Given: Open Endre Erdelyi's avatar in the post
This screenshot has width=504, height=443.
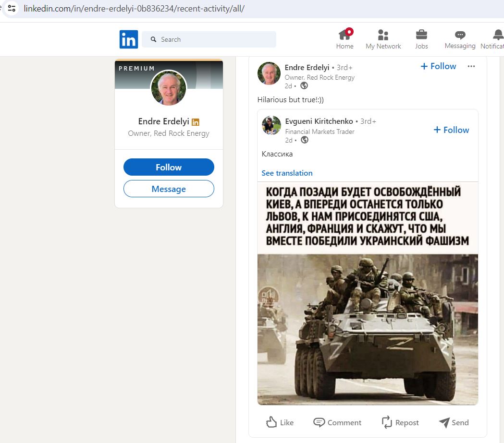Looking at the screenshot, I should click(269, 73).
